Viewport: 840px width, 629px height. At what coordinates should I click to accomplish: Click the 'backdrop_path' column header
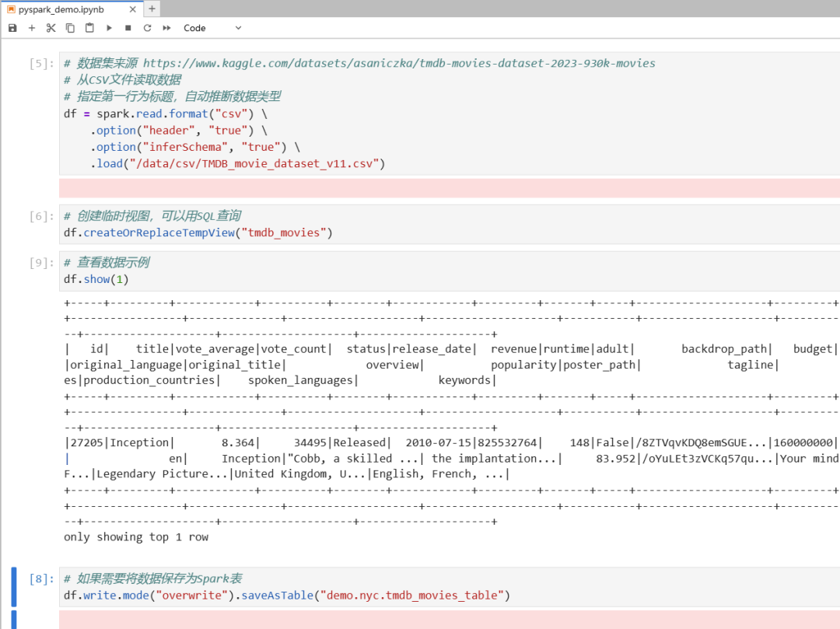[724, 349]
